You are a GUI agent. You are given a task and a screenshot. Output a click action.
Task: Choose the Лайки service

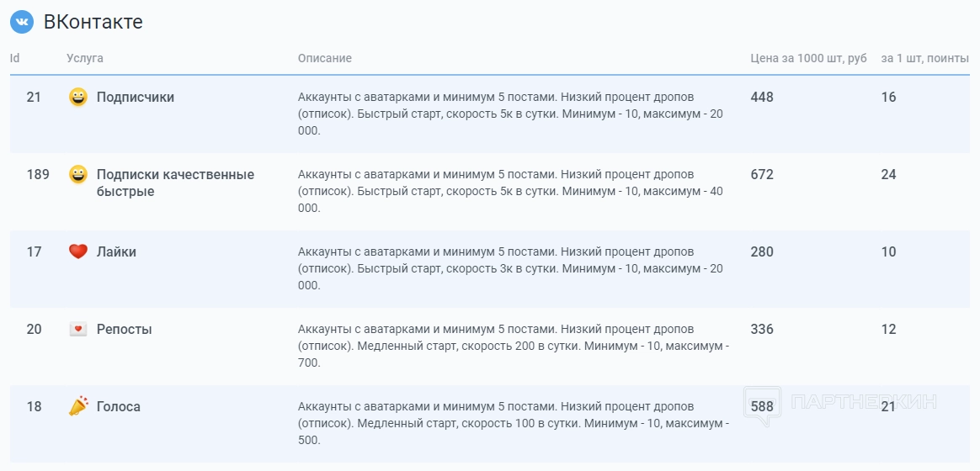pyautogui.click(x=116, y=252)
